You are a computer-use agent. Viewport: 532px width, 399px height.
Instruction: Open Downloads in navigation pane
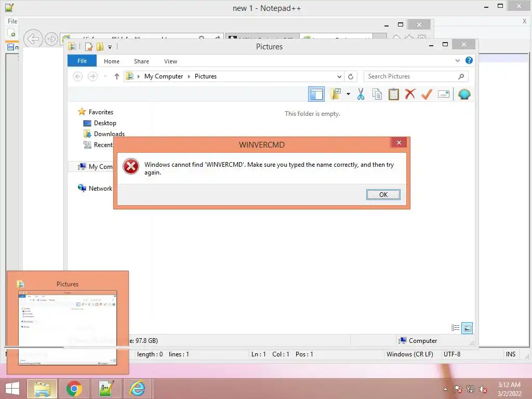(x=109, y=134)
